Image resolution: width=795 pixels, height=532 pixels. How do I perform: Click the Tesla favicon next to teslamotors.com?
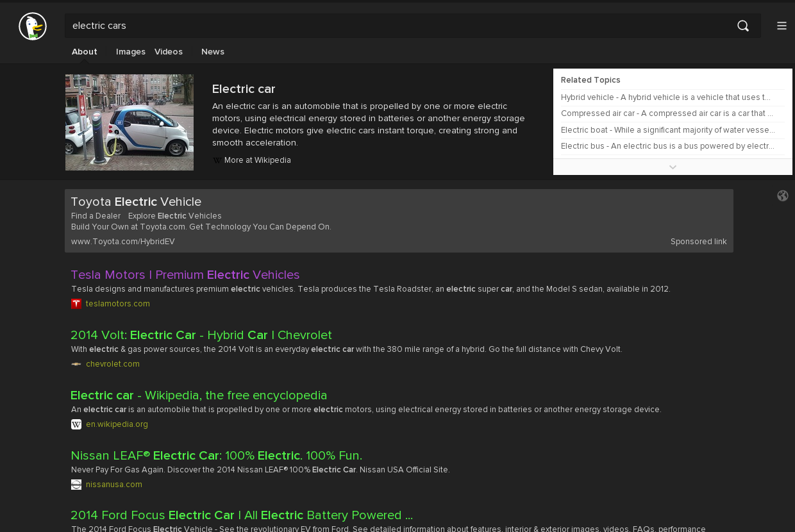coord(76,304)
